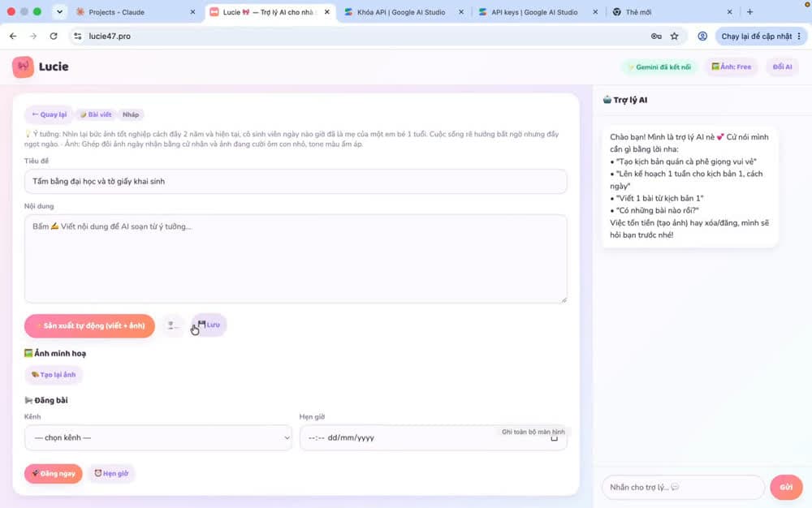Save the post with Lưu button
Image resolution: width=812 pixels, height=508 pixels.
209,325
